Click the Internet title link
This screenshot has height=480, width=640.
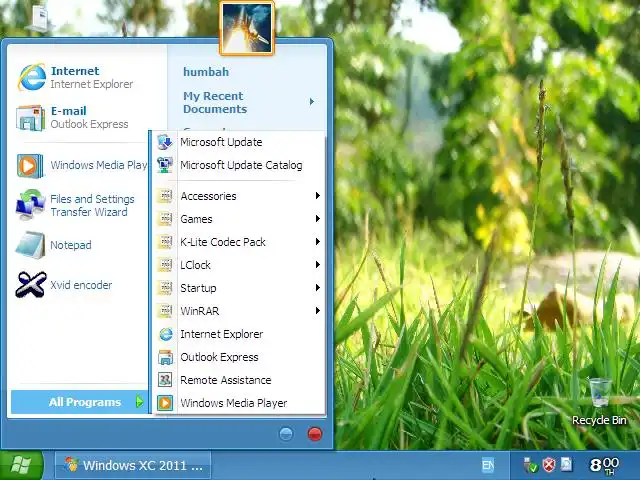(75, 71)
